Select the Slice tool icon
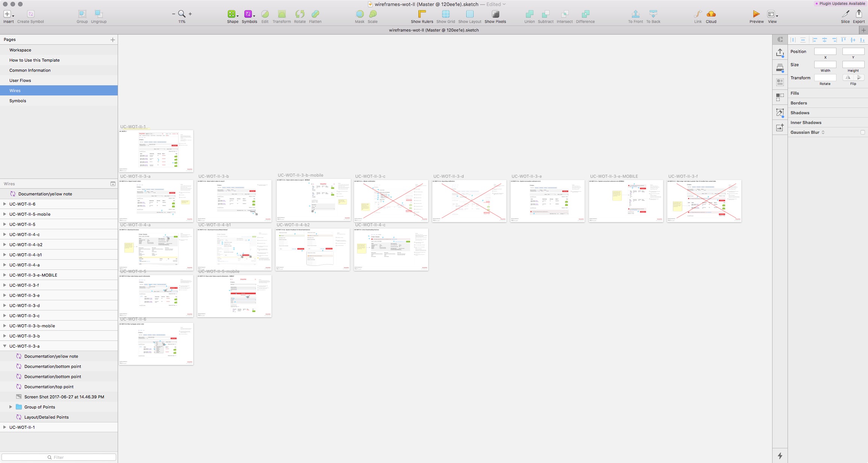Screen dimensions: 868x463 pos(845,14)
